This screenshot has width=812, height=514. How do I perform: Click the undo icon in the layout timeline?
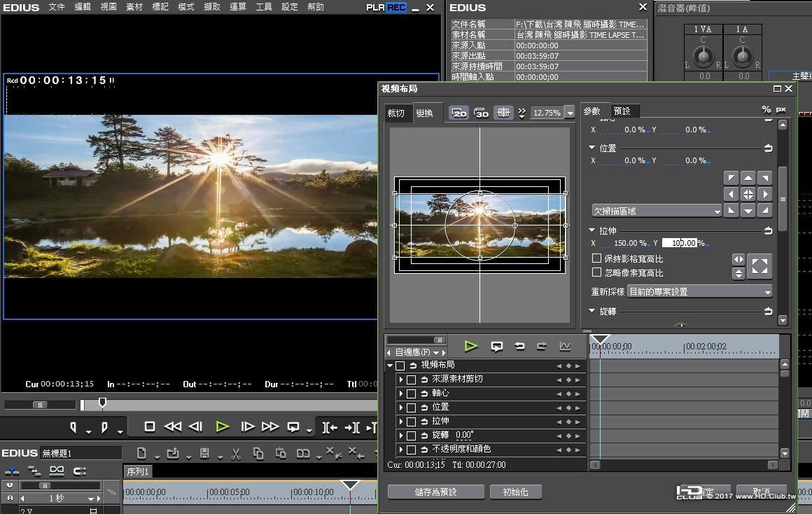coord(519,346)
